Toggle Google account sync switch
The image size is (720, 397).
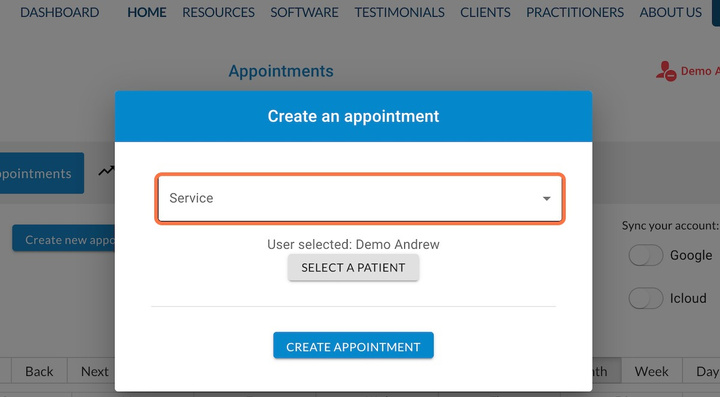click(646, 255)
